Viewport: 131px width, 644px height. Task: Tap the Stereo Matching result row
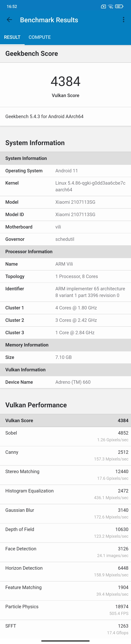65,475
